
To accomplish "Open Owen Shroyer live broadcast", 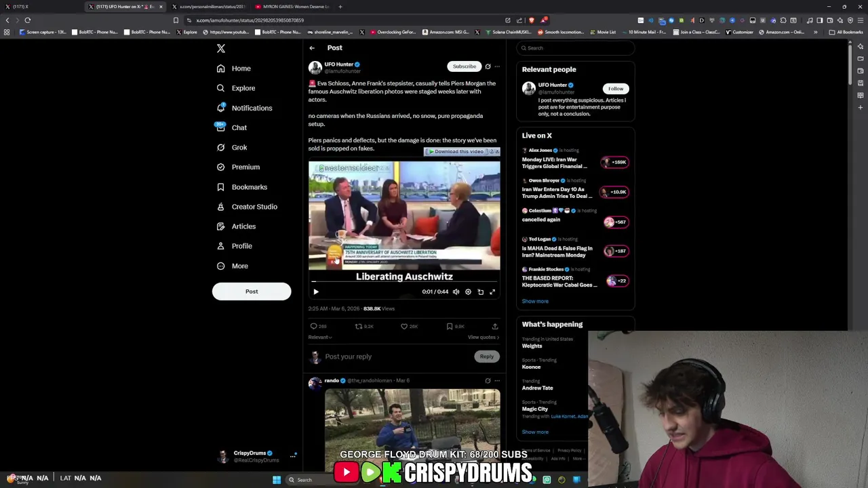I will coord(576,189).
